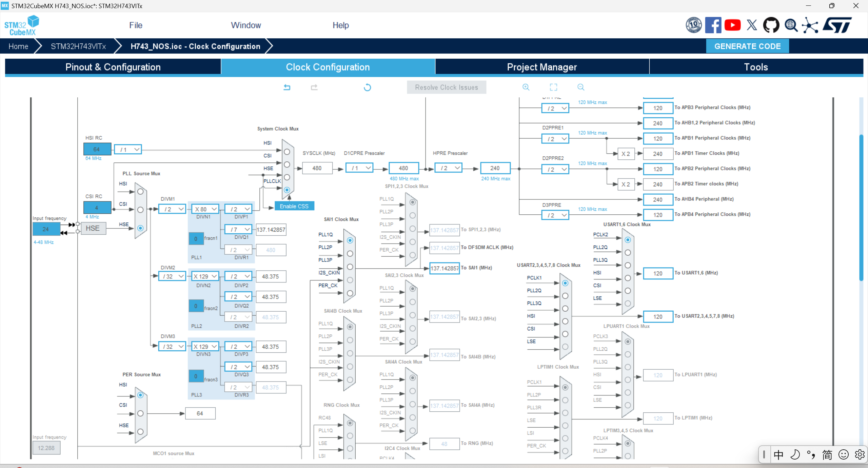Go to Home breadcrumb

click(18, 46)
